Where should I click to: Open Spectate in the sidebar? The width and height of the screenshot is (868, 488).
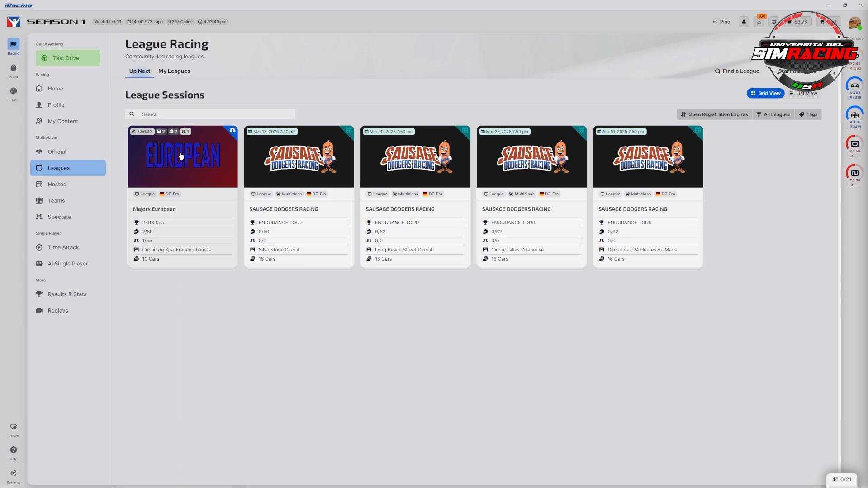[x=68, y=217]
